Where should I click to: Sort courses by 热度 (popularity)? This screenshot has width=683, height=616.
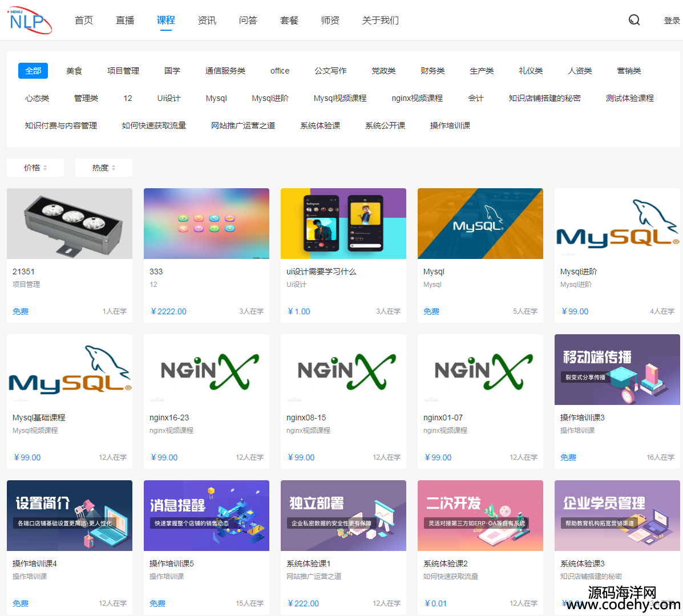104,168
